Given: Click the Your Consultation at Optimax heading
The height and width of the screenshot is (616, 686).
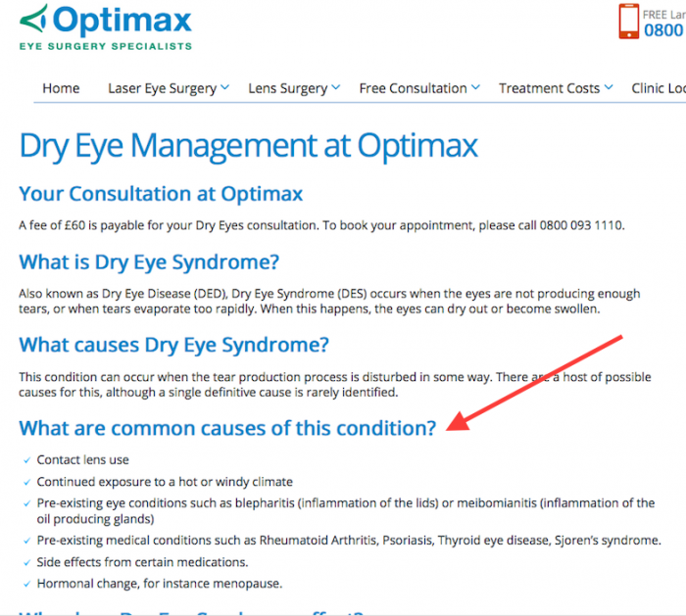Looking at the screenshot, I should pos(161,194).
